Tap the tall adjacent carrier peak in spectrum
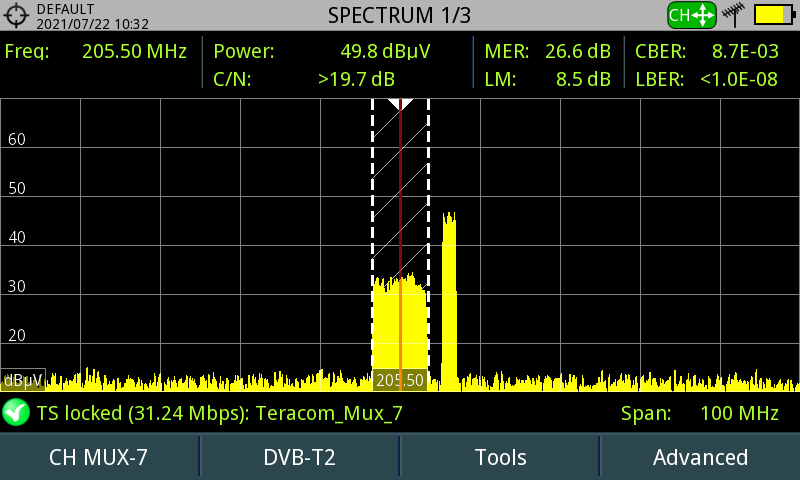800x480 pixels. point(449,301)
